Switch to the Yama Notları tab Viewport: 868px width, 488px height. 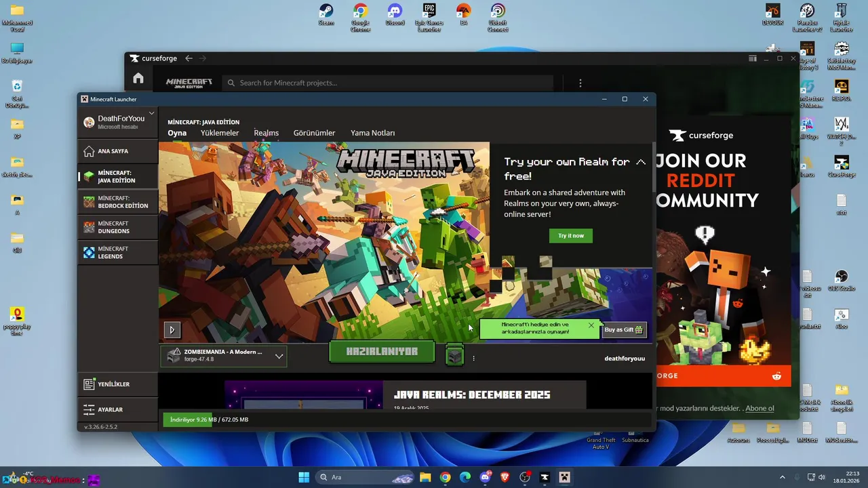point(372,133)
